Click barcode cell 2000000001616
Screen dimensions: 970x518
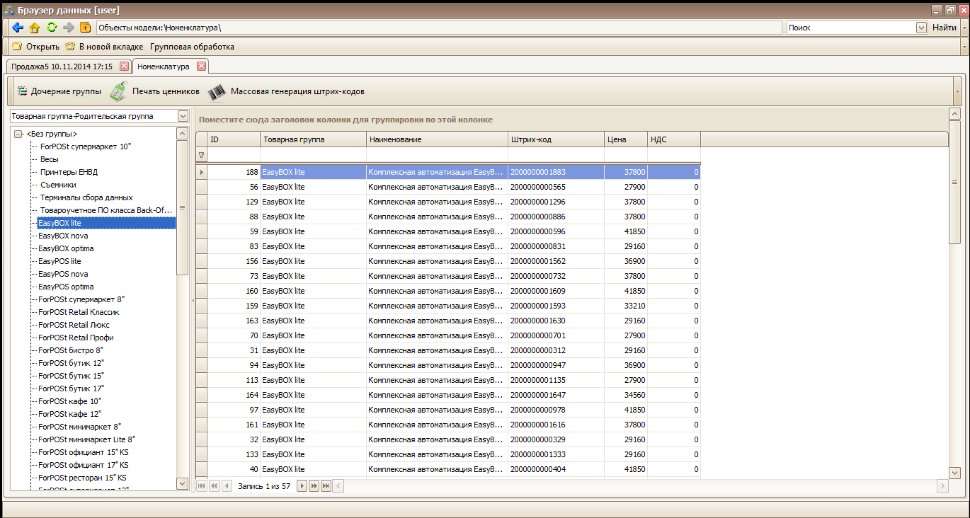tap(556, 425)
